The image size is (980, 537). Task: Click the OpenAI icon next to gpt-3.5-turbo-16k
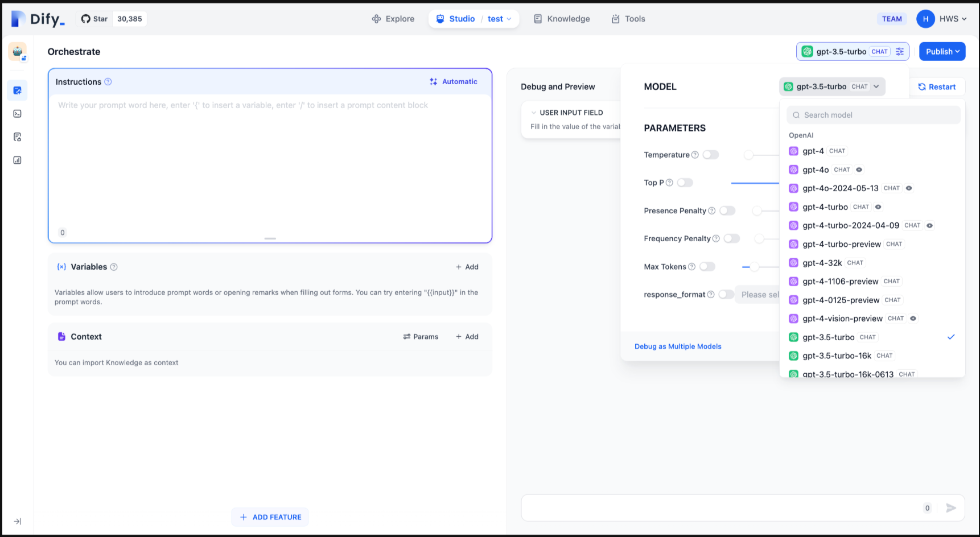pyautogui.click(x=793, y=356)
